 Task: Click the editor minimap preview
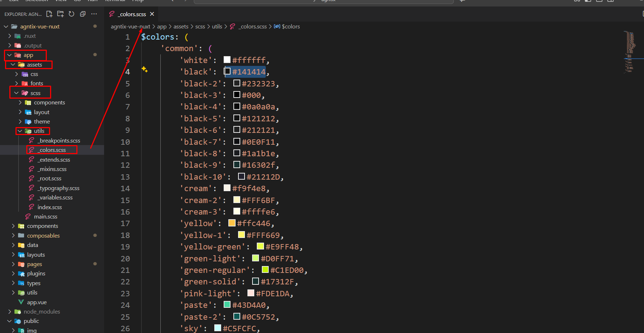coord(630,52)
